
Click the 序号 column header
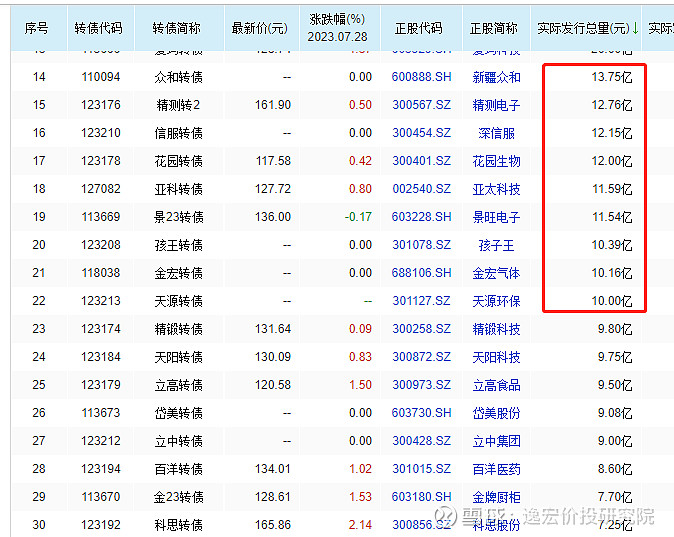(x=37, y=28)
